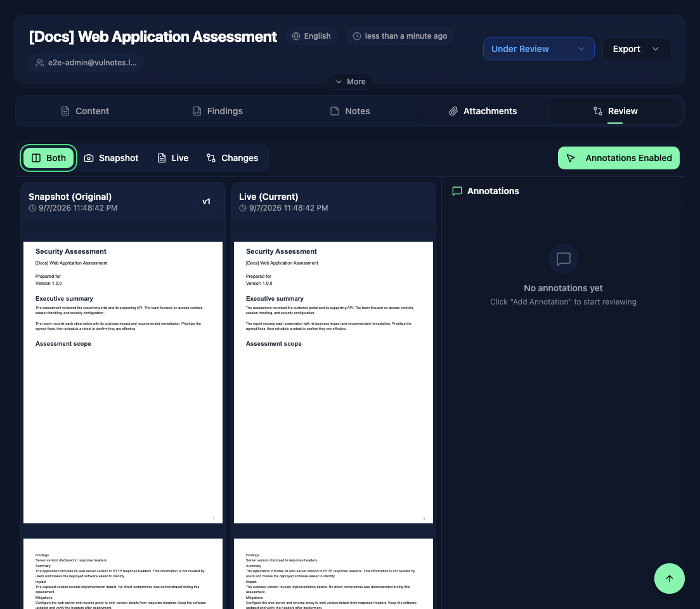Click the Snapshot timestamp 9/7/2026 11:48:42 PM

pos(78,208)
